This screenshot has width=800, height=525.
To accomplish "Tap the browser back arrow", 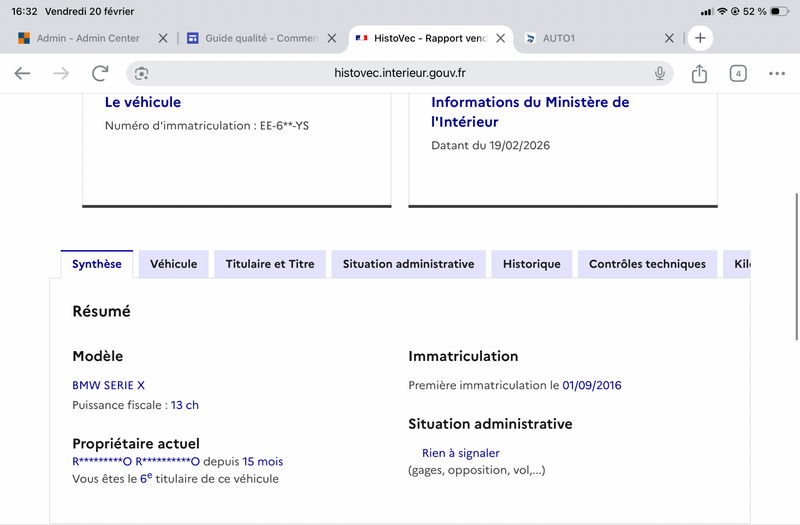I will coord(22,73).
